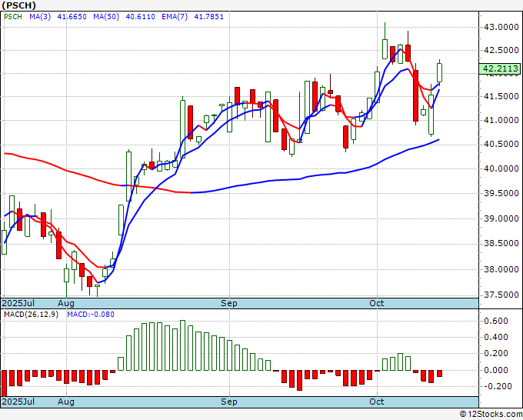
Task: Click the 37.5000 price axis label
Action: click(x=501, y=295)
